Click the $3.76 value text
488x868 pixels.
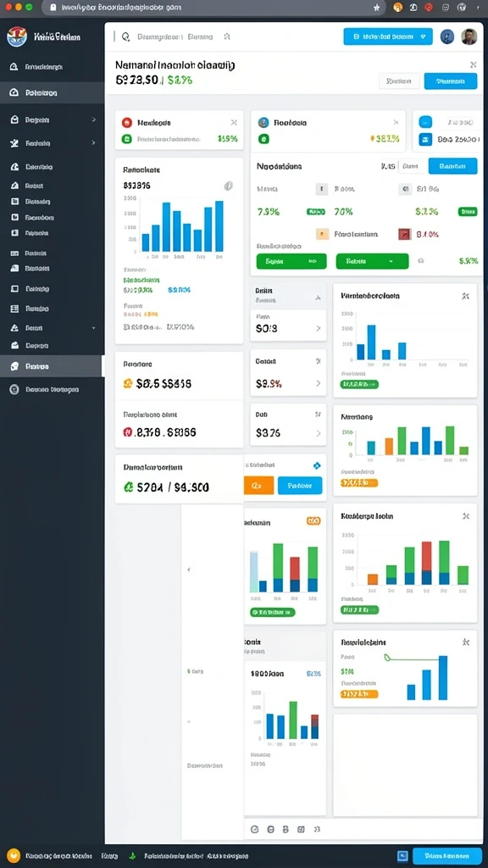[268, 433]
